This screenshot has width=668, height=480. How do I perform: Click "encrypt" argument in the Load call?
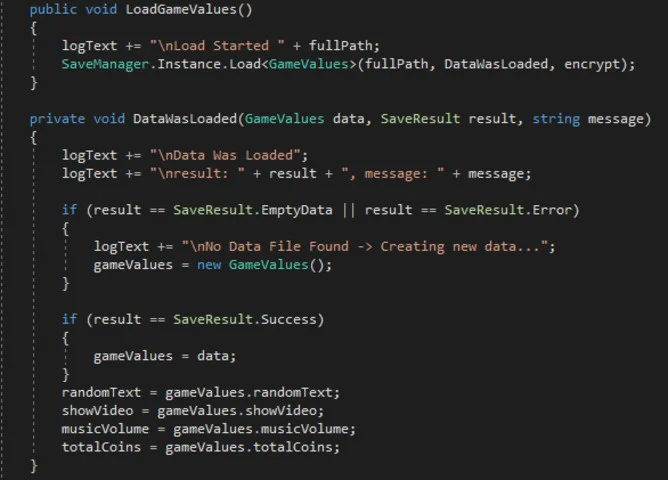[x=592, y=64]
